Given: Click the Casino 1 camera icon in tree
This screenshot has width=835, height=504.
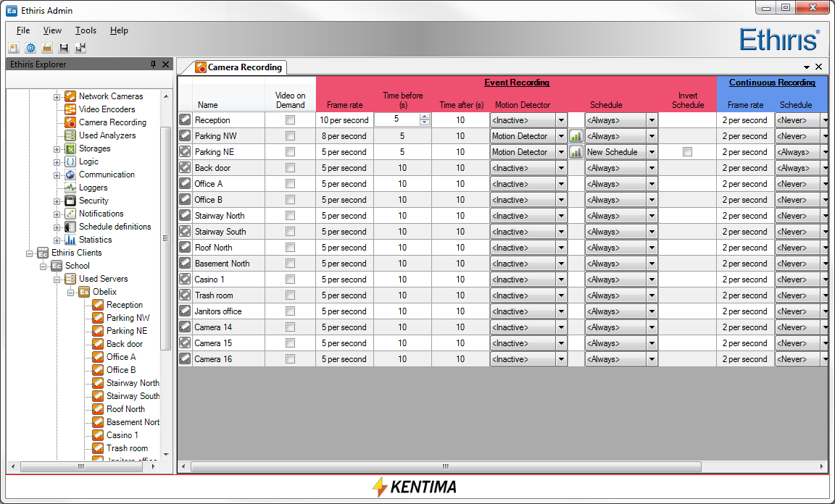Looking at the screenshot, I should (x=98, y=435).
